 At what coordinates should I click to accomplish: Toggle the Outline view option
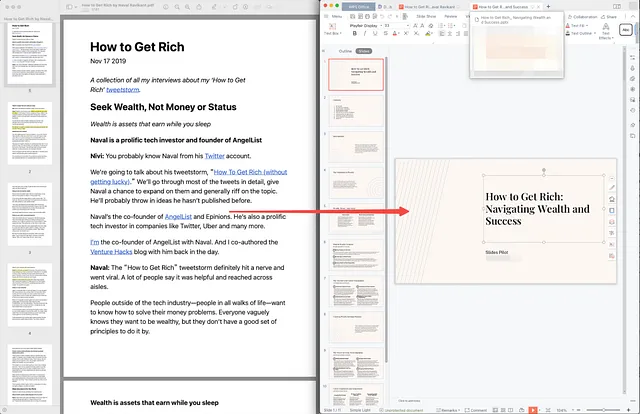(x=345, y=51)
